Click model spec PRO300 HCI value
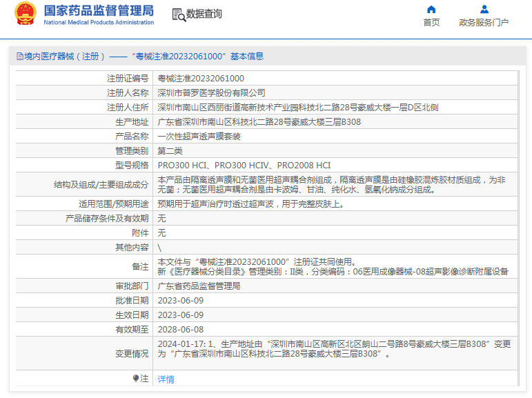 click(x=244, y=166)
